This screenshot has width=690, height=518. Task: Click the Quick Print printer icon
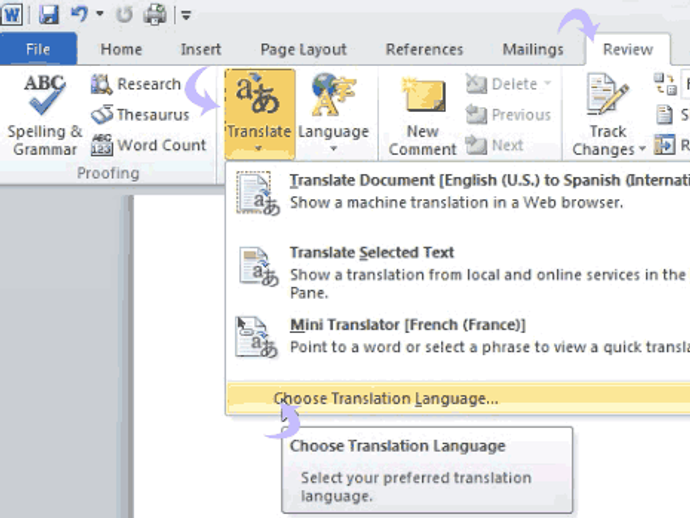[155, 15]
